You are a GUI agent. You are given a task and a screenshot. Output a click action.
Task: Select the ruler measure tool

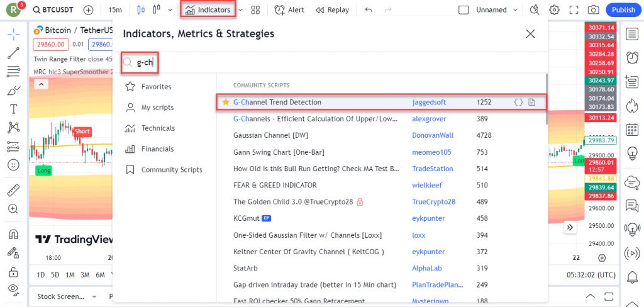pos(14,190)
